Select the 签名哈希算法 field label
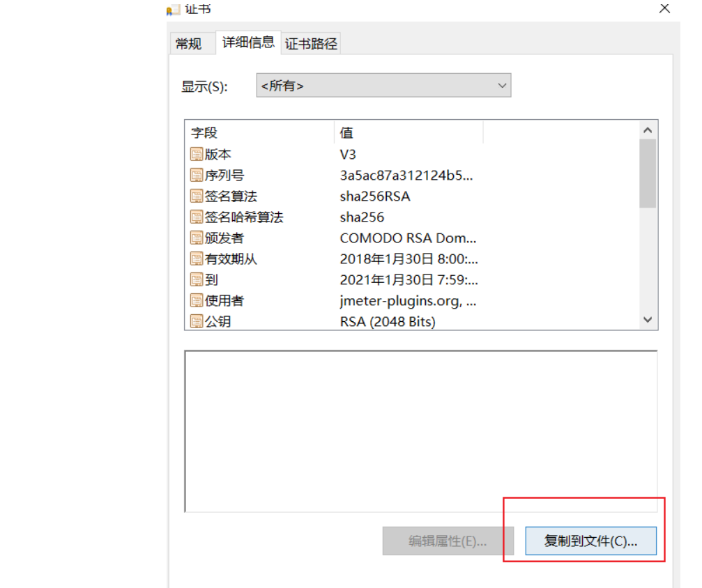This screenshot has height=588, width=702. tap(244, 217)
